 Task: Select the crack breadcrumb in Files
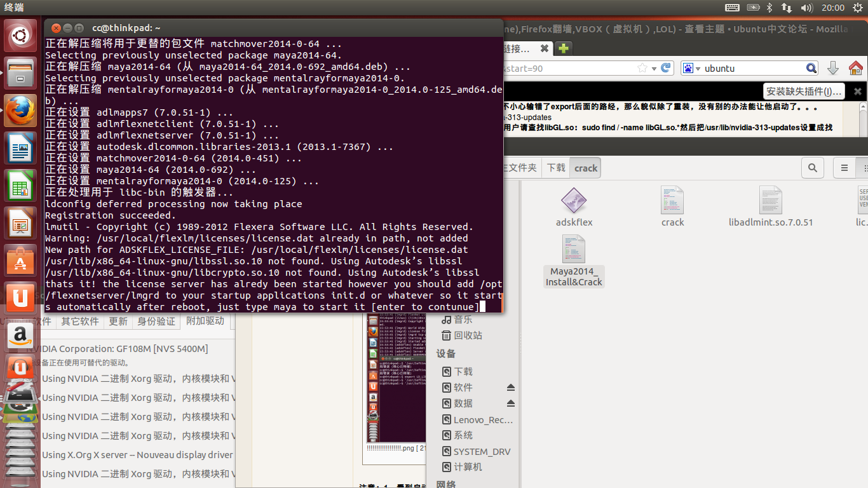coord(586,168)
